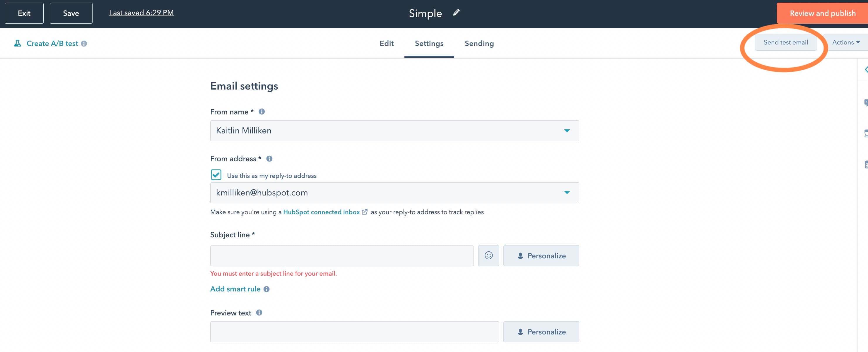Open the HubSpot connected inbox link
Image resolution: width=868 pixels, height=352 pixels.
click(x=322, y=212)
